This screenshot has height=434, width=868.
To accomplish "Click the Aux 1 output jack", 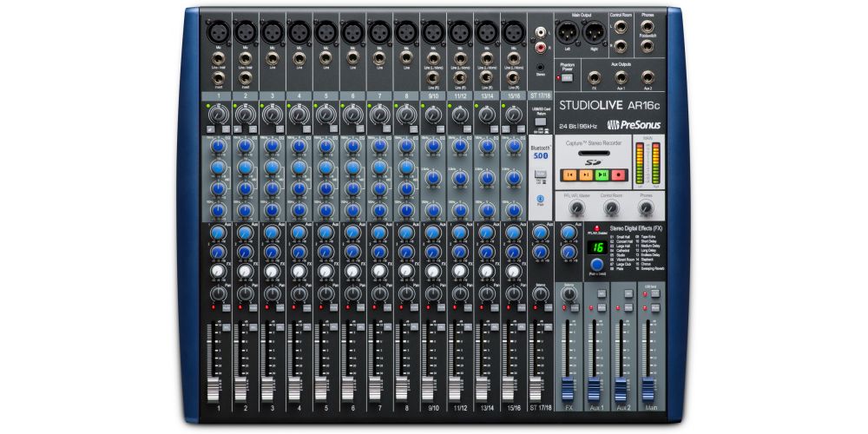I will [x=621, y=77].
